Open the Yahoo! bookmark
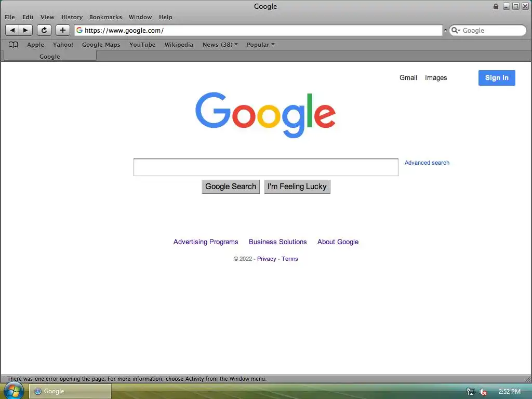The width and height of the screenshot is (532, 399). pyautogui.click(x=63, y=45)
